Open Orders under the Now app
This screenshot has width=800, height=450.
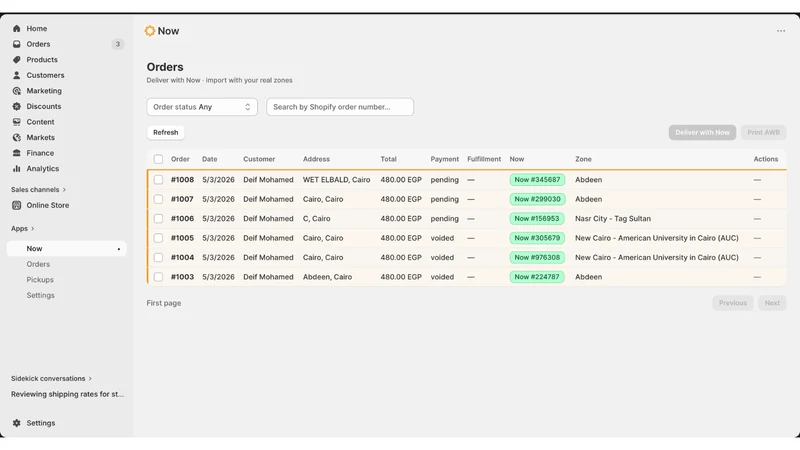(x=38, y=264)
